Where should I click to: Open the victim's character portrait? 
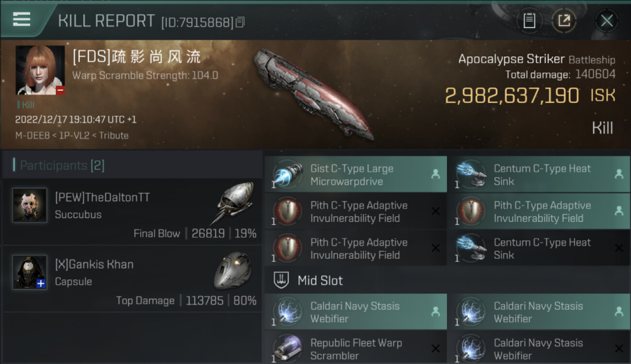click(40, 70)
